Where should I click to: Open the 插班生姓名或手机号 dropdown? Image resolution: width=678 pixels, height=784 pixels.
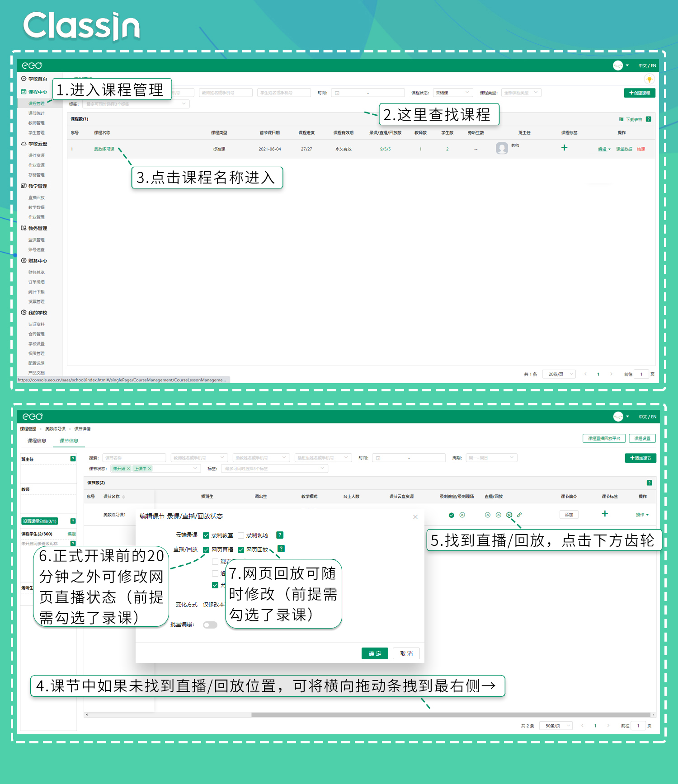(323, 458)
